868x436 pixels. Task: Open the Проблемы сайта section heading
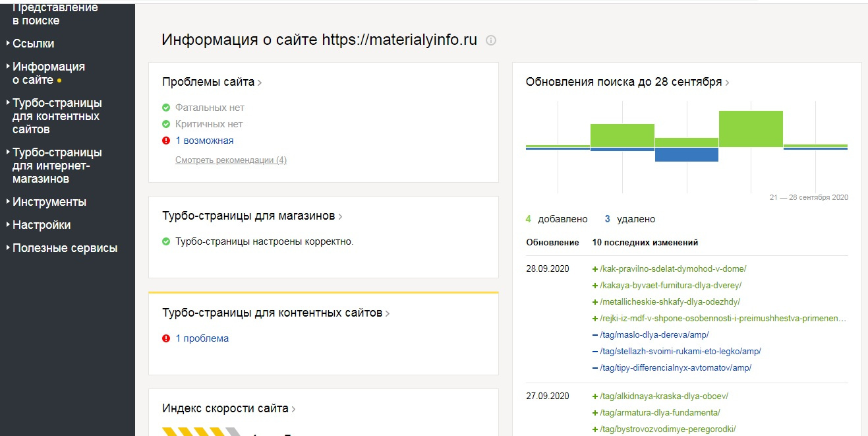point(208,82)
